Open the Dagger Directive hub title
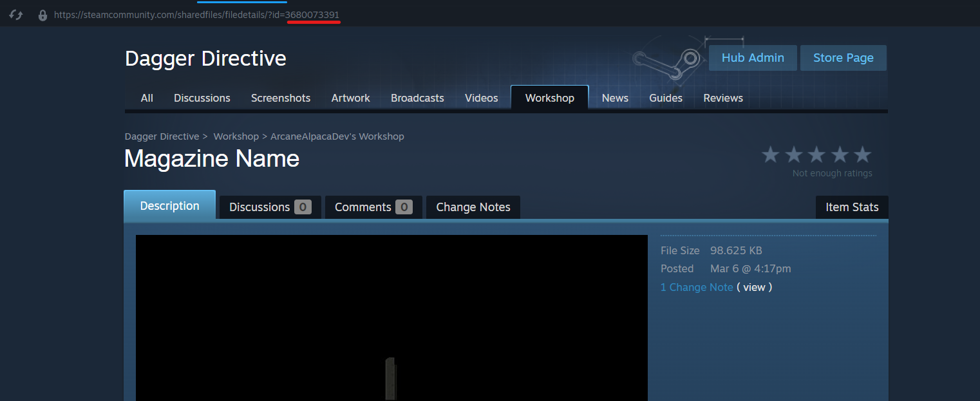980x401 pixels. coord(205,58)
